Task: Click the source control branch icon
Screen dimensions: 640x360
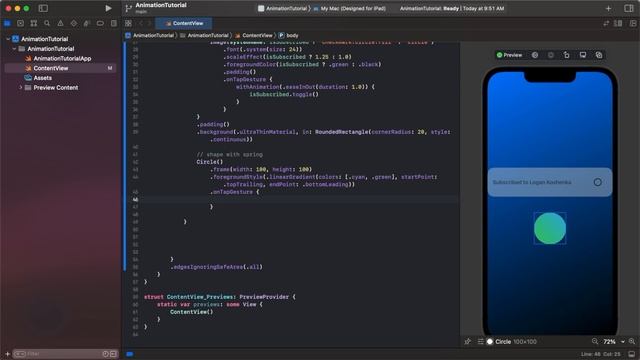Action: [x=129, y=8]
